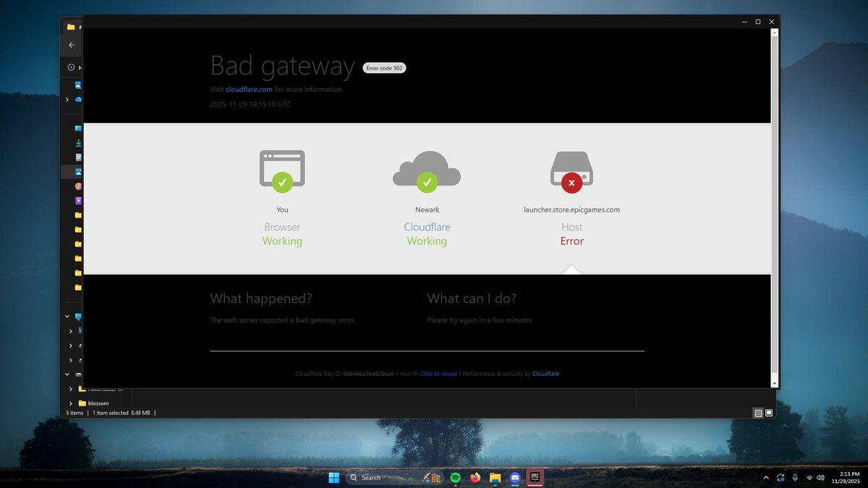Image resolution: width=868 pixels, height=488 pixels.
Task: Click the What can I do? heading
Action: click(472, 299)
